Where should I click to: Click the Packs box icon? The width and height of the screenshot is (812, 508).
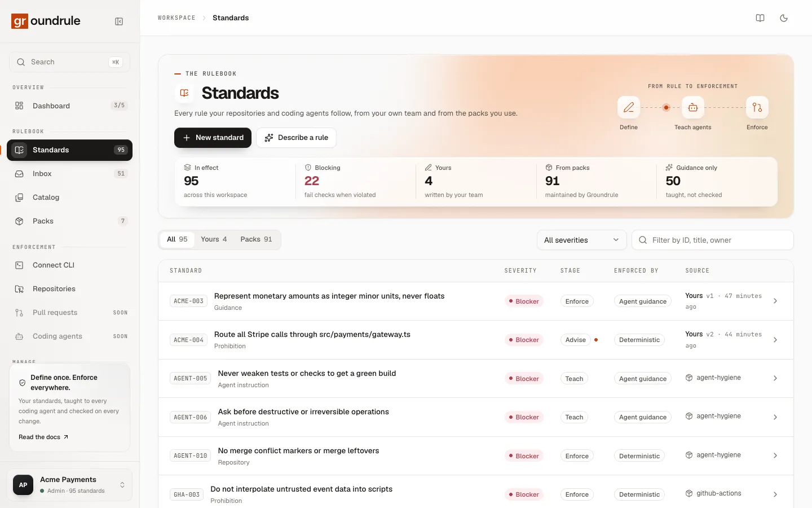tap(19, 221)
